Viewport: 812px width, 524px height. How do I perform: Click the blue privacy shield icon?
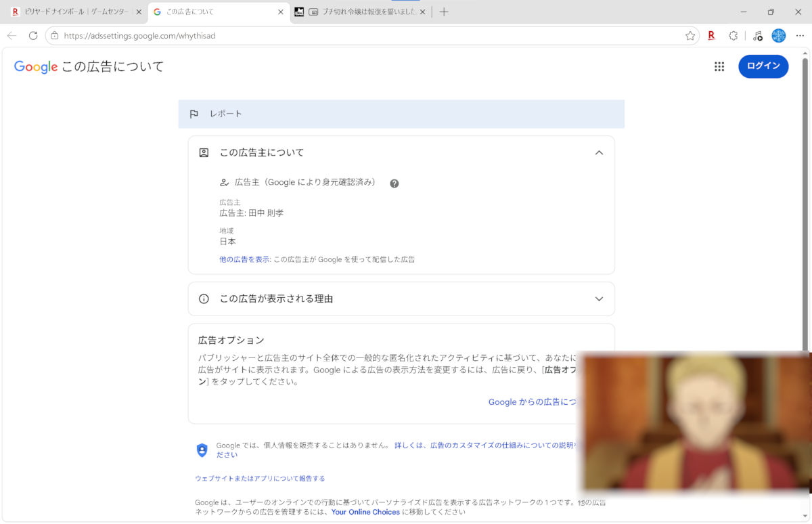[x=202, y=450]
